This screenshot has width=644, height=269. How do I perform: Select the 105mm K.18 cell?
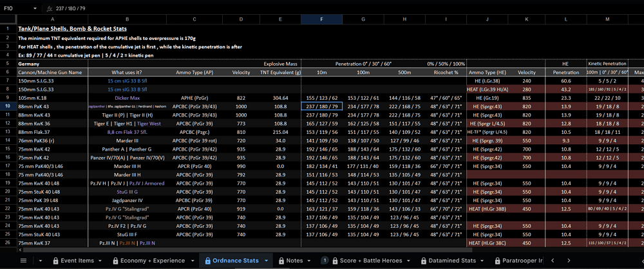pos(52,98)
